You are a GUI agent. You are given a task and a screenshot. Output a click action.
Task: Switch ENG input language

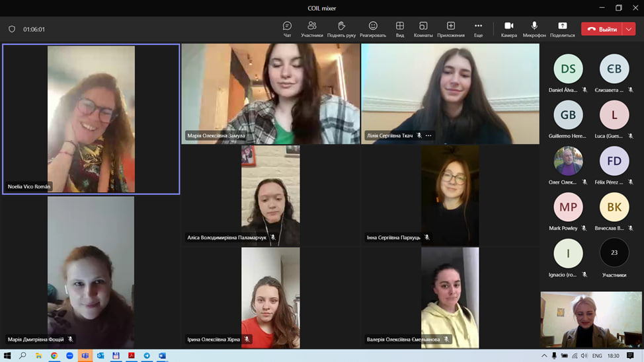(x=597, y=356)
